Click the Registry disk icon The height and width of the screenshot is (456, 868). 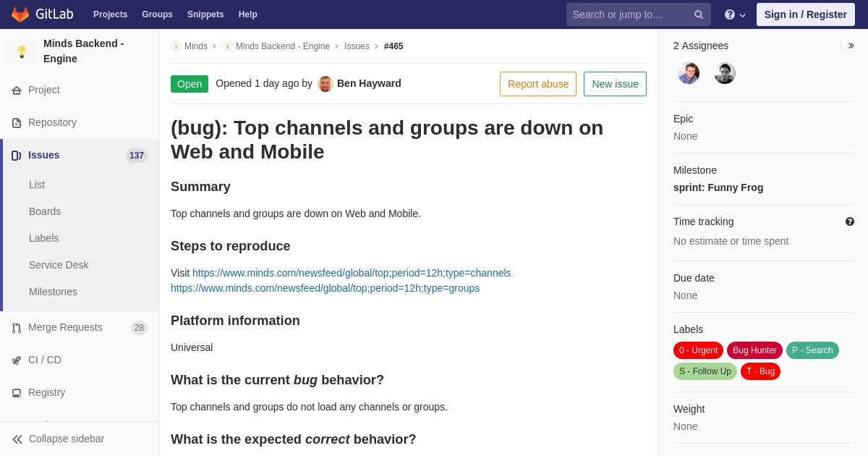(x=17, y=393)
